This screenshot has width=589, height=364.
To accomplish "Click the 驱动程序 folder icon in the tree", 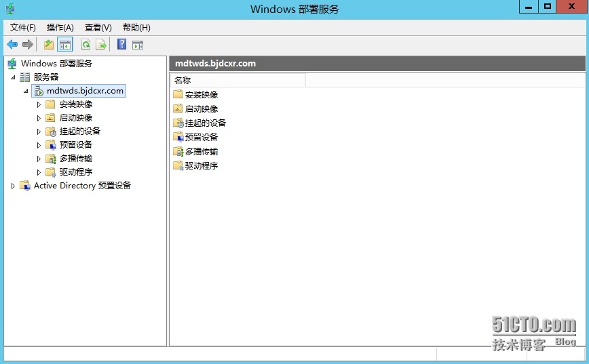I will tap(51, 172).
